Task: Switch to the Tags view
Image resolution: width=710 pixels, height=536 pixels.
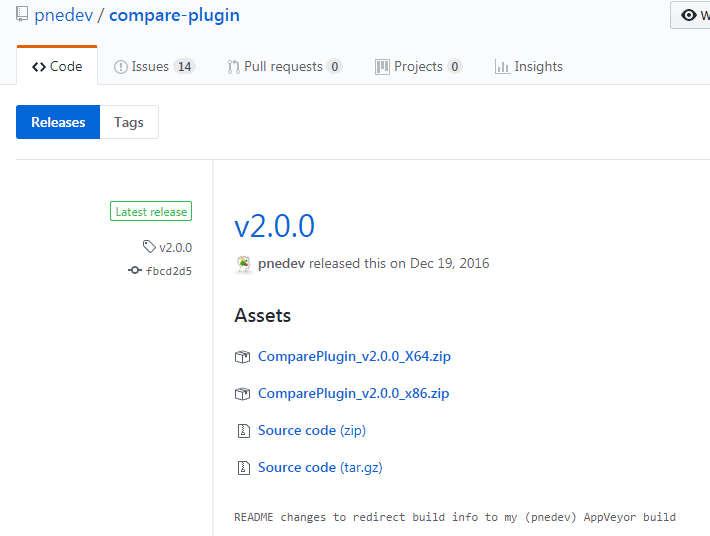Action: (x=129, y=122)
